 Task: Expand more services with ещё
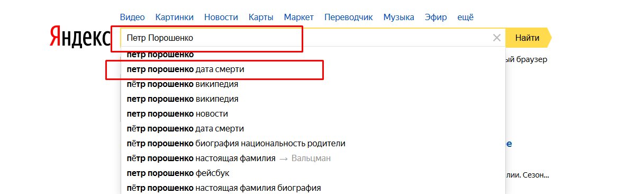click(465, 17)
